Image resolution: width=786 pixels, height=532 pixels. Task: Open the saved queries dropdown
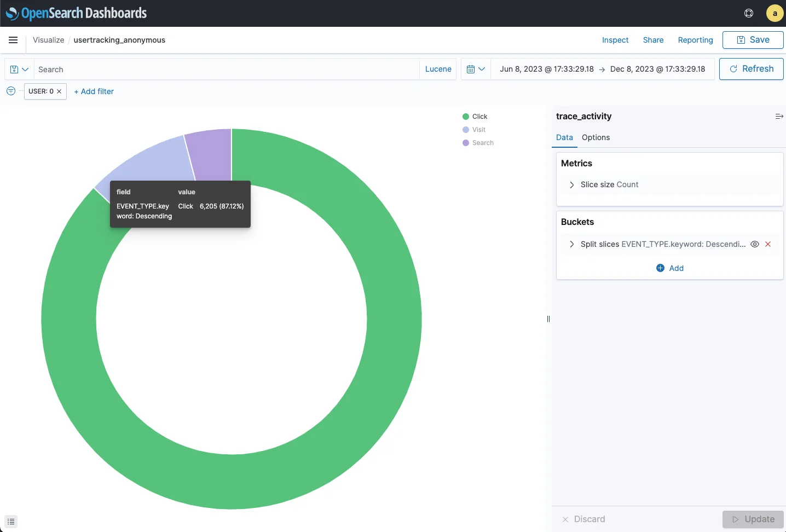(19, 70)
